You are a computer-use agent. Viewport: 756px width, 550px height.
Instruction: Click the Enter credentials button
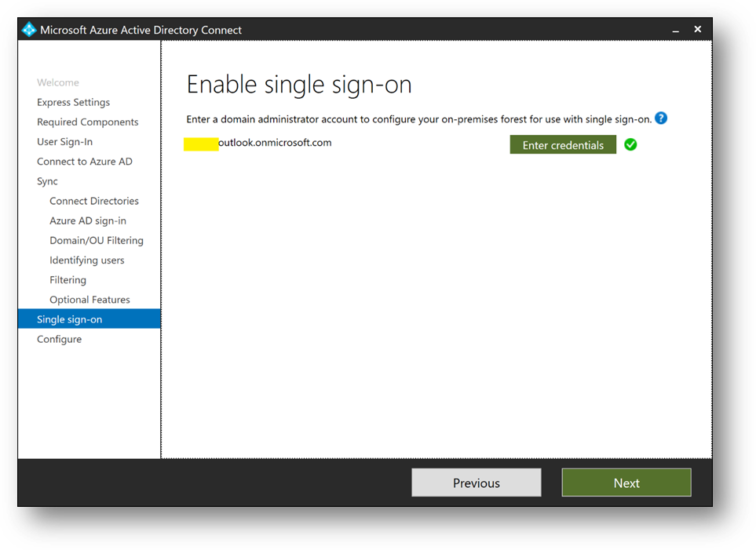point(563,144)
